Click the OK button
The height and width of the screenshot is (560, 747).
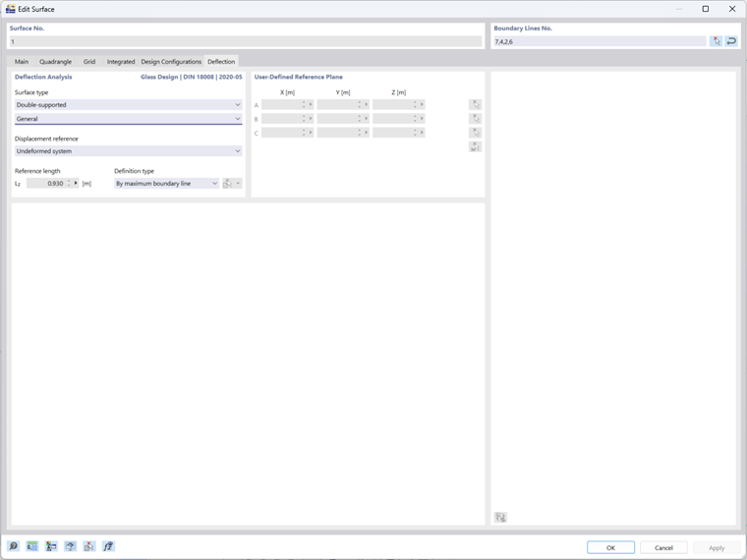click(610, 547)
